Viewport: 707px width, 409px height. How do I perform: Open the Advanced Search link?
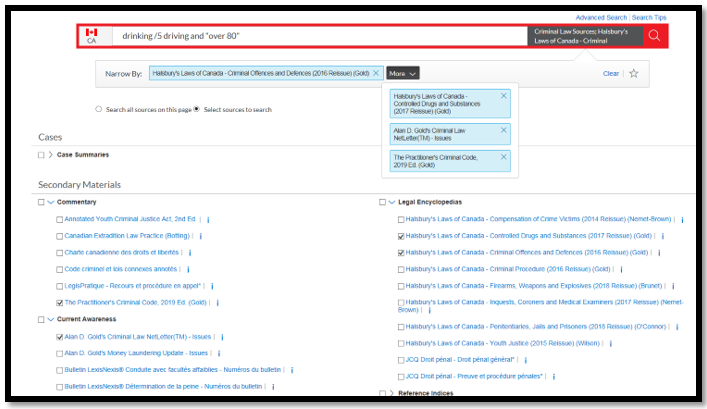601,17
